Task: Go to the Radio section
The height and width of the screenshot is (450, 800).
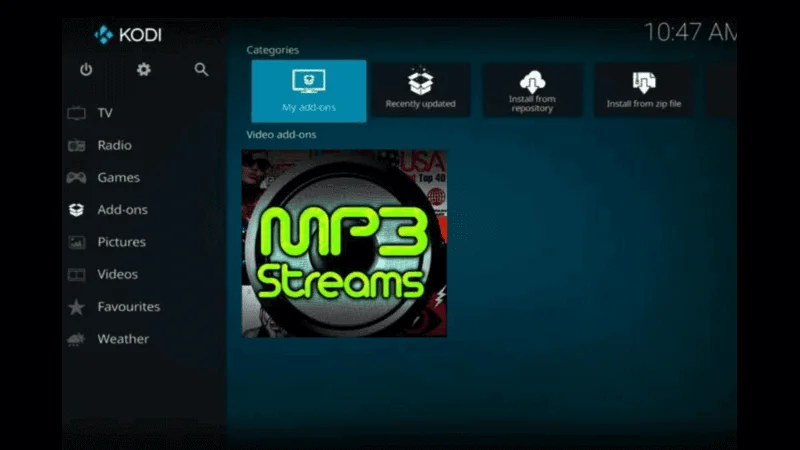Action: [x=115, y=145]
